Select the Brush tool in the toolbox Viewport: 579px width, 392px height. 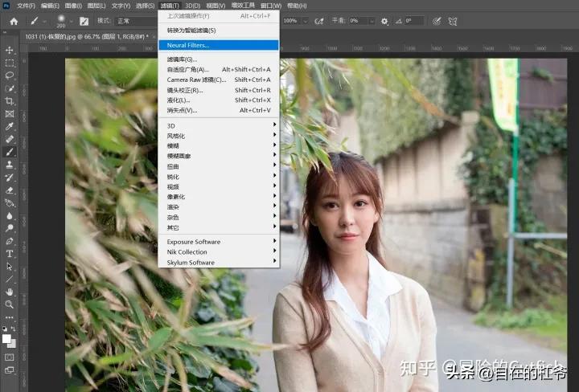coord(10,152)
